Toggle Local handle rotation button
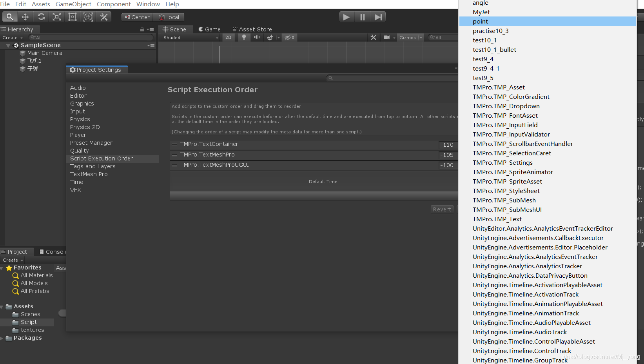Viewport: 644px width, 364px height. (x=169, y=17)
